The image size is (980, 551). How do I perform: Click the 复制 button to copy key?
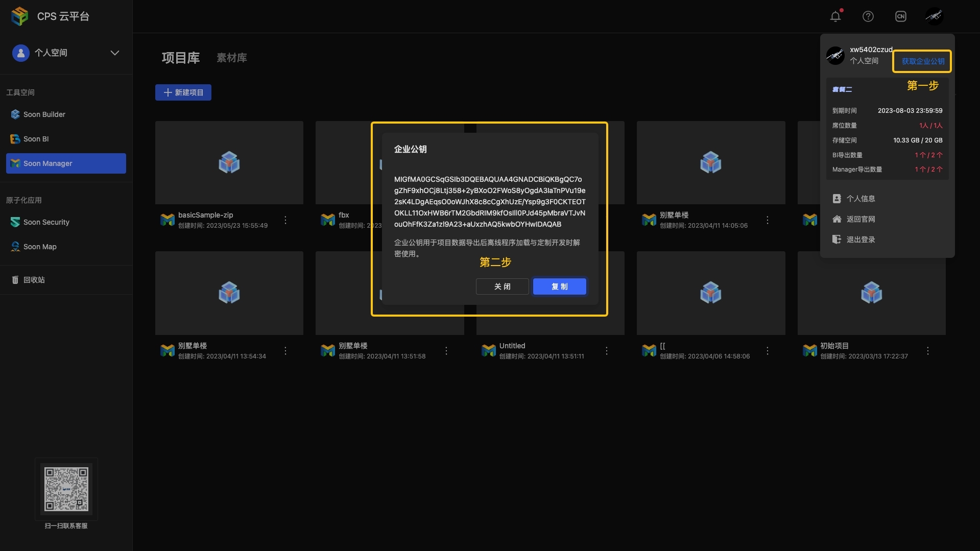pyautogui.click(x=559, y=286)
